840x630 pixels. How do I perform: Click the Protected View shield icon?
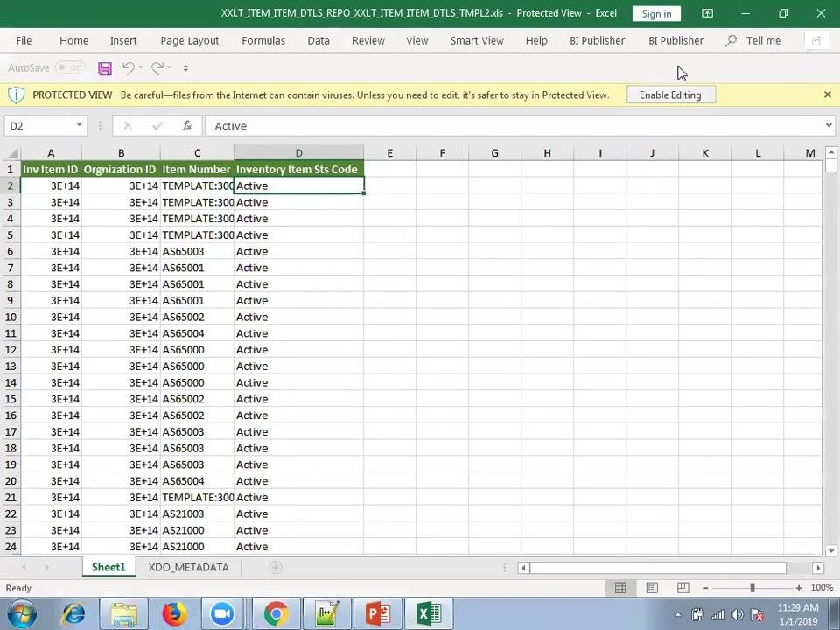[16, 95]
